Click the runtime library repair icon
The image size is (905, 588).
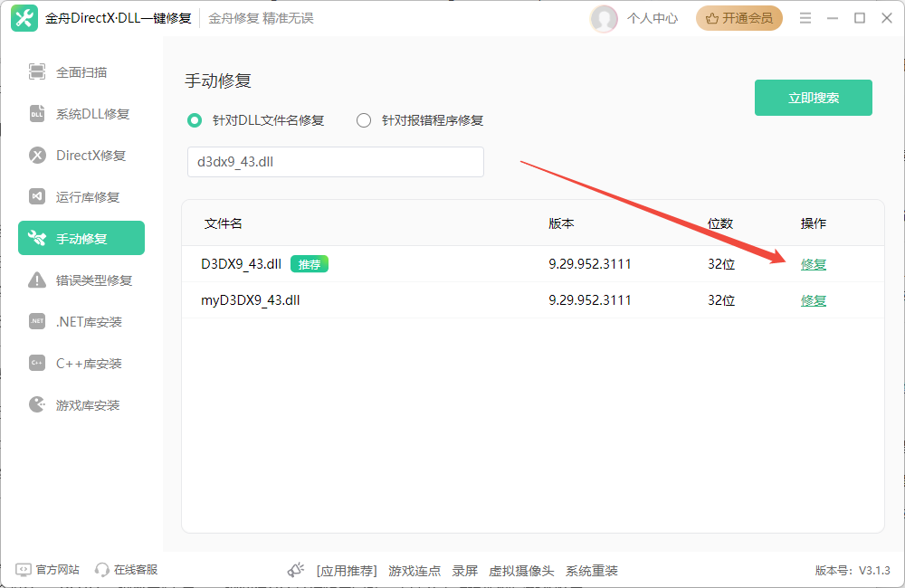[37, 197]
